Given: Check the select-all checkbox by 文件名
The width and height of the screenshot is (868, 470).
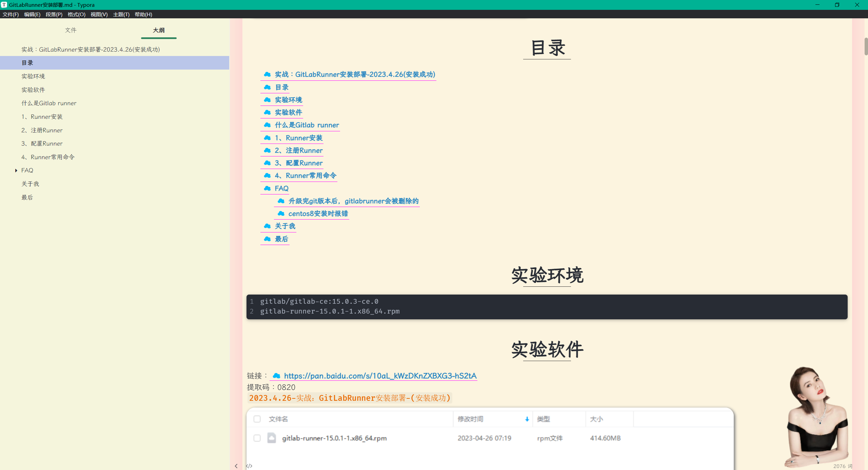Looking at the screenshot, I should click(257, 419).
